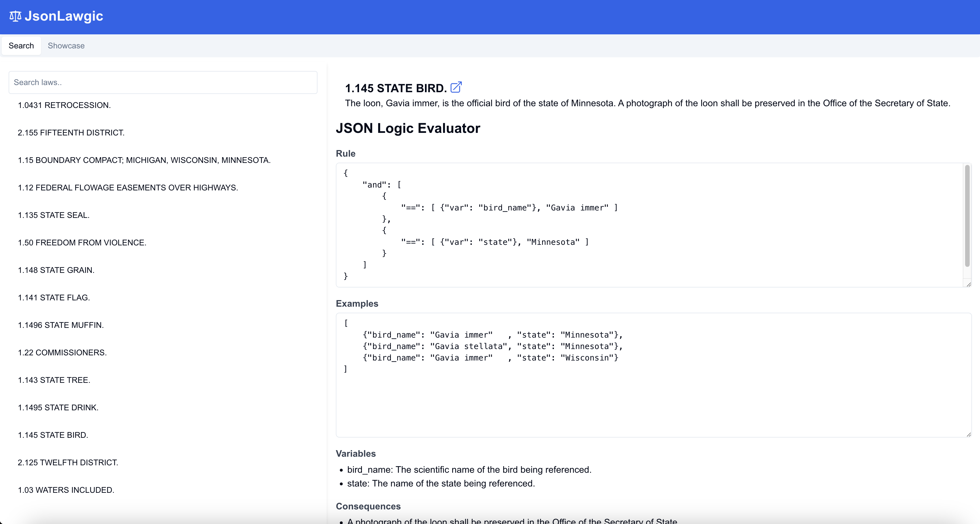Open 1.1496 STATE MUFFIN law
Image resolution: width=980 pixels, height=524 pixels.
(61, 325)
